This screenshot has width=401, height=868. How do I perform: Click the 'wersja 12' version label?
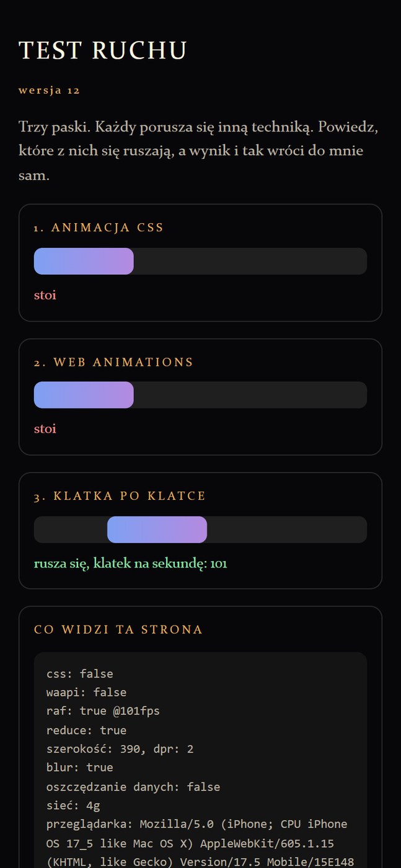click(50, 91)
